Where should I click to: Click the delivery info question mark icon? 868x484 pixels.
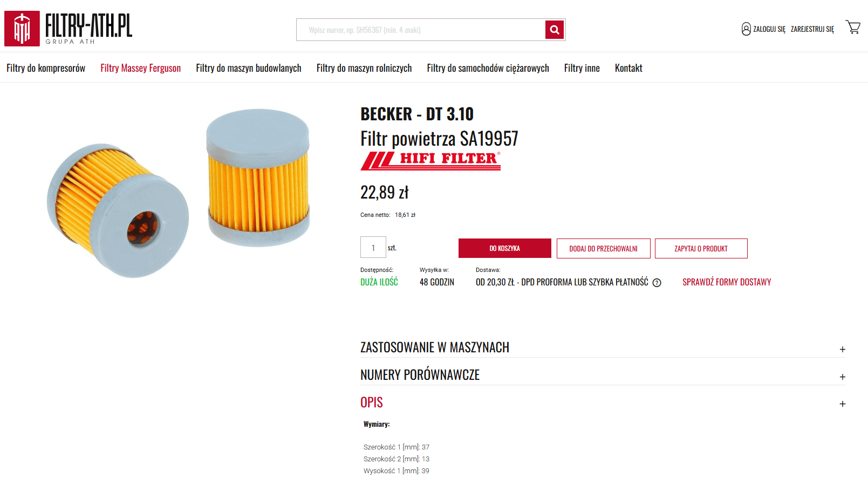(x=657, y=283)
